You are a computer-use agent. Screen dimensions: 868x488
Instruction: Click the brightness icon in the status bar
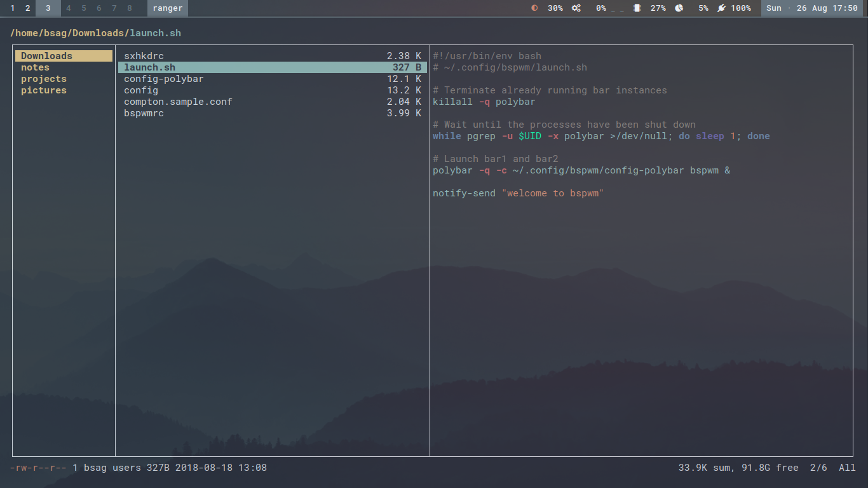click(x=534, y=8)
